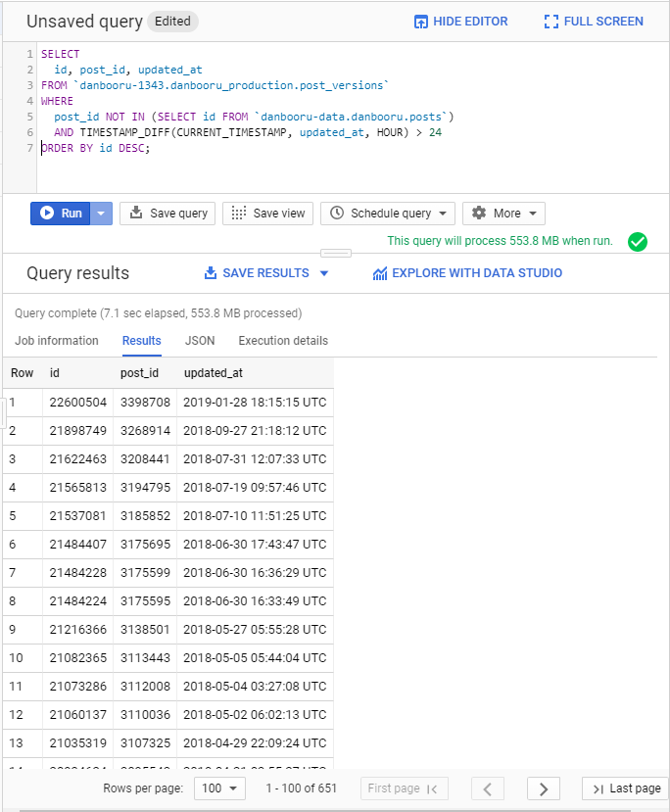Screen dimensions: 670x812
Task: Go to the last page of results
Action: [624, 788]
